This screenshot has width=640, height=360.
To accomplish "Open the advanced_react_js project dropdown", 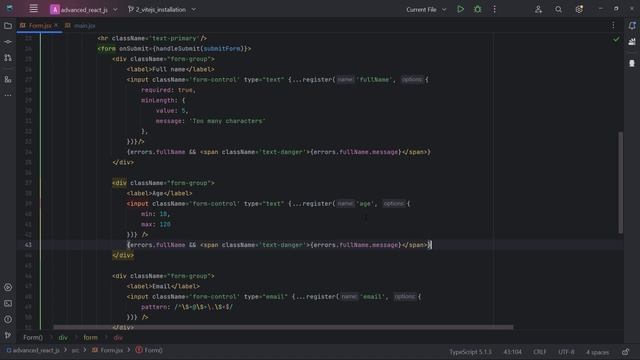I will click(84, 9).
